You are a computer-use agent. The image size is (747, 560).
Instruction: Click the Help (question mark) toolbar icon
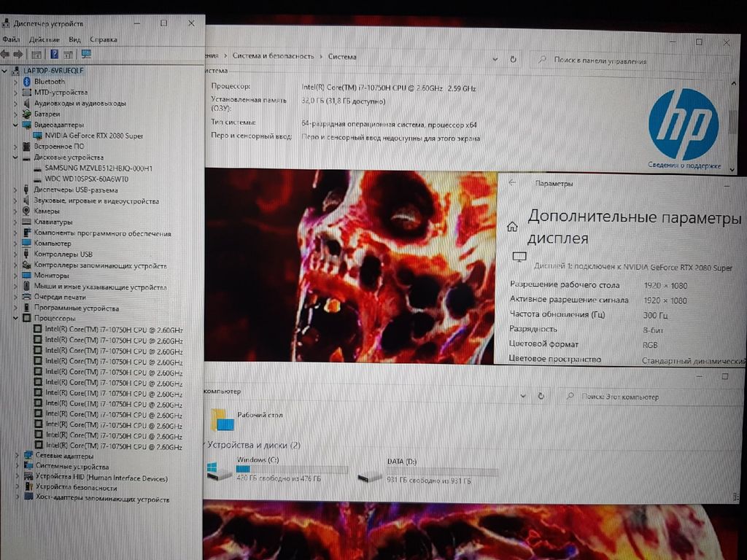(x=55, y=55)
